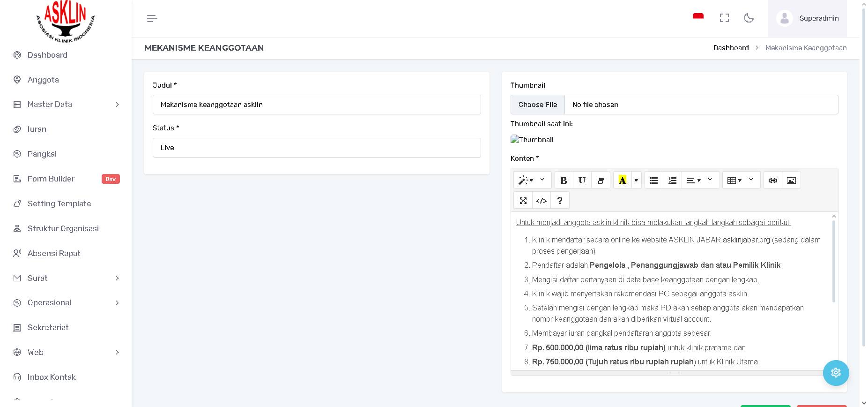Click the Judul text input field

[317, 105]
